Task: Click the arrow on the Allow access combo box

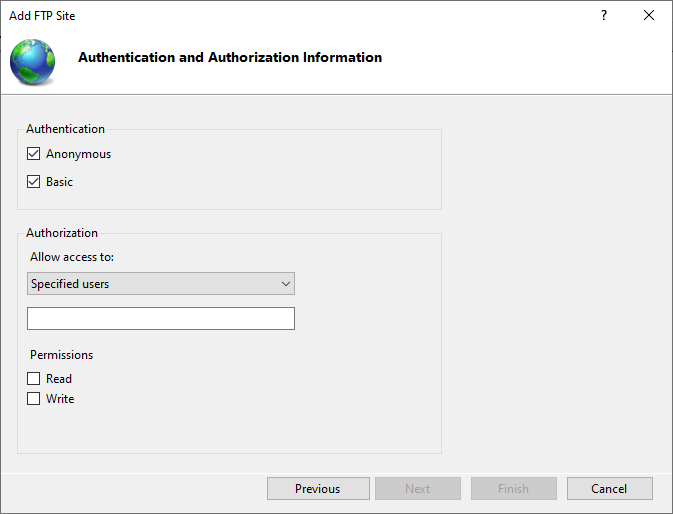Action: click(286, 284)
